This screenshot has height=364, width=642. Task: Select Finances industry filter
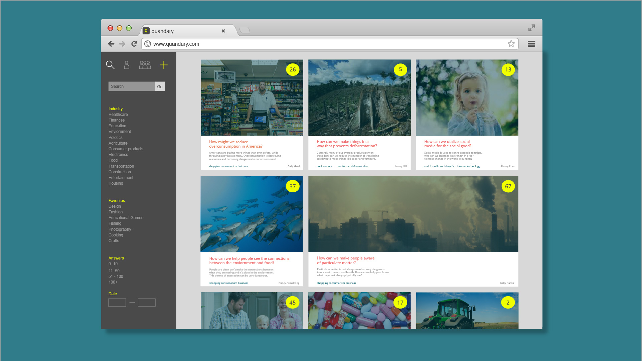tap(116, 120)
